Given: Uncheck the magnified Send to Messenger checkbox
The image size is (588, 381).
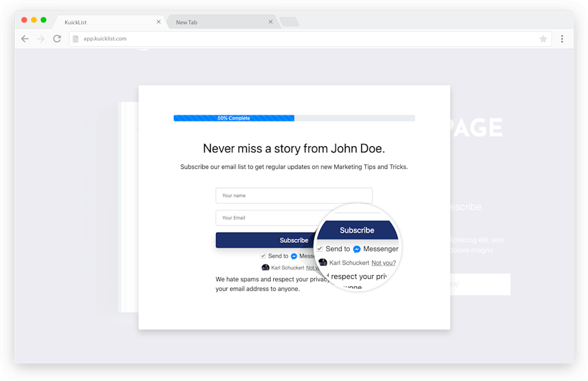Looking at the screenshot, I should (320, 249).
